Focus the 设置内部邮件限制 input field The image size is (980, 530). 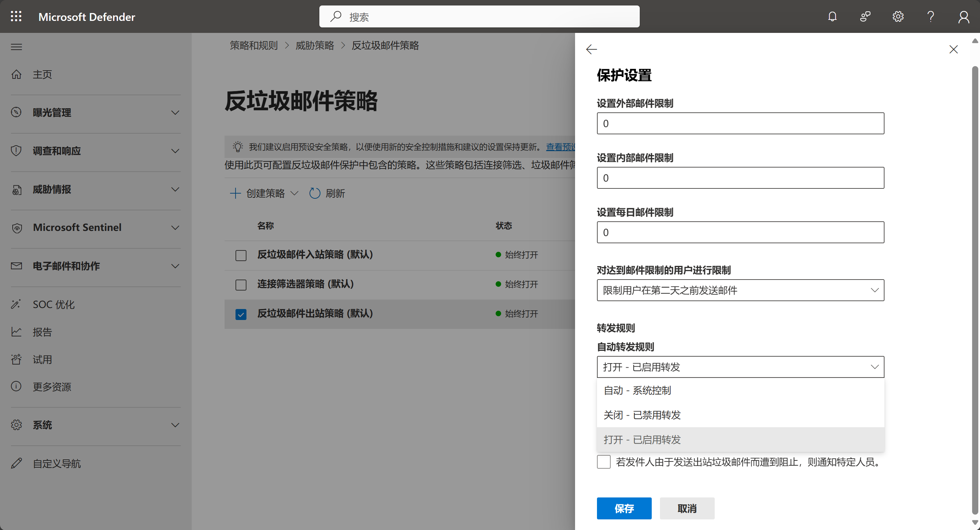[740, 178]
